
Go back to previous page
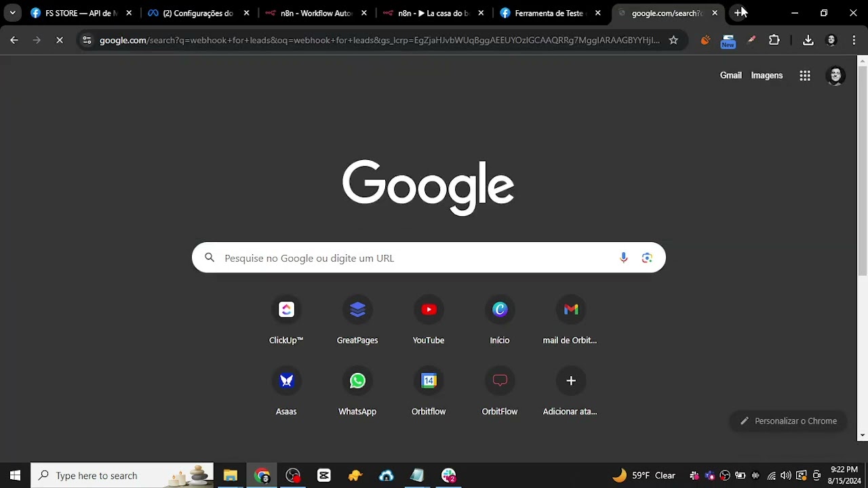(x=14, y=41)
